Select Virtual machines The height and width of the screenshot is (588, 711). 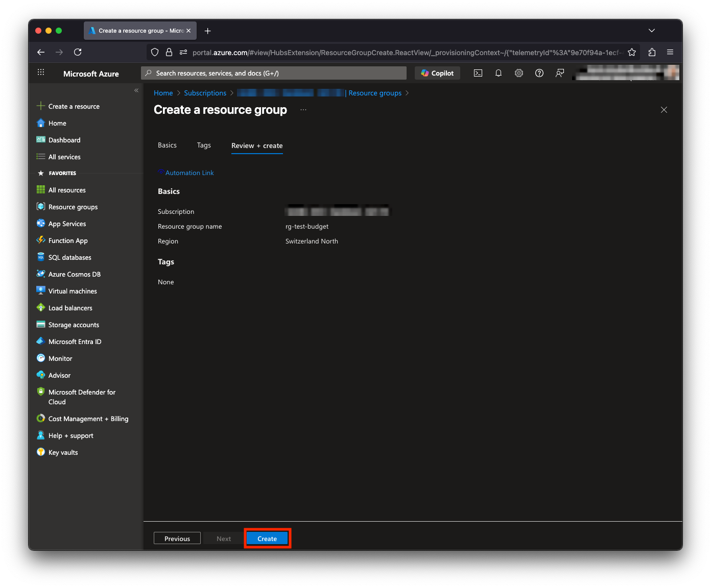(x=72, y=291)
